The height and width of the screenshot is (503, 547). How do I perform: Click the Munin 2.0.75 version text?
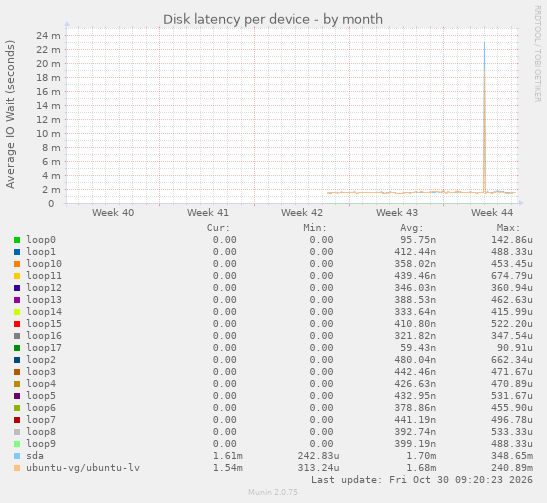pos(273,492)
